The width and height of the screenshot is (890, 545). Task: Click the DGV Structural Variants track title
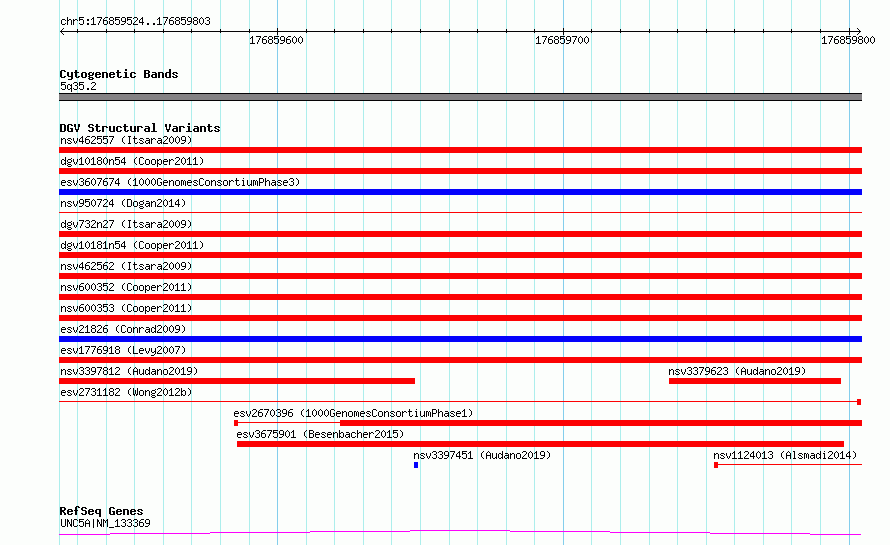140,128
